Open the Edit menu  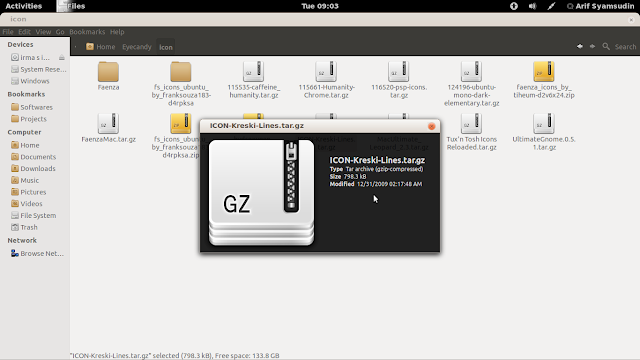[x=24, y=32]
